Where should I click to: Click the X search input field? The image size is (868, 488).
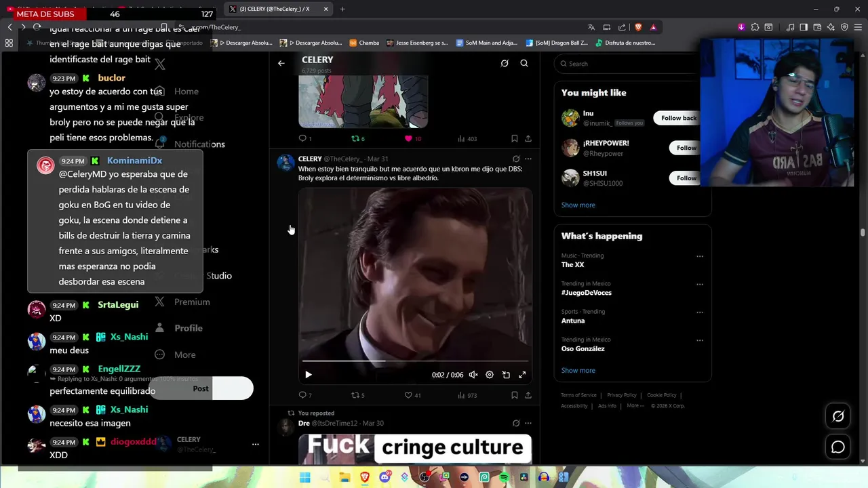tap(627, 64)
